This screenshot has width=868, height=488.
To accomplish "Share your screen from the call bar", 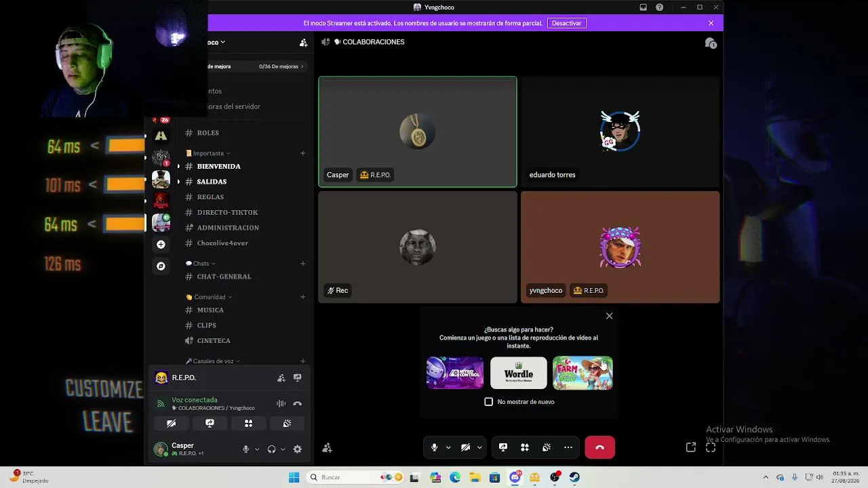I will coord(503,447).
